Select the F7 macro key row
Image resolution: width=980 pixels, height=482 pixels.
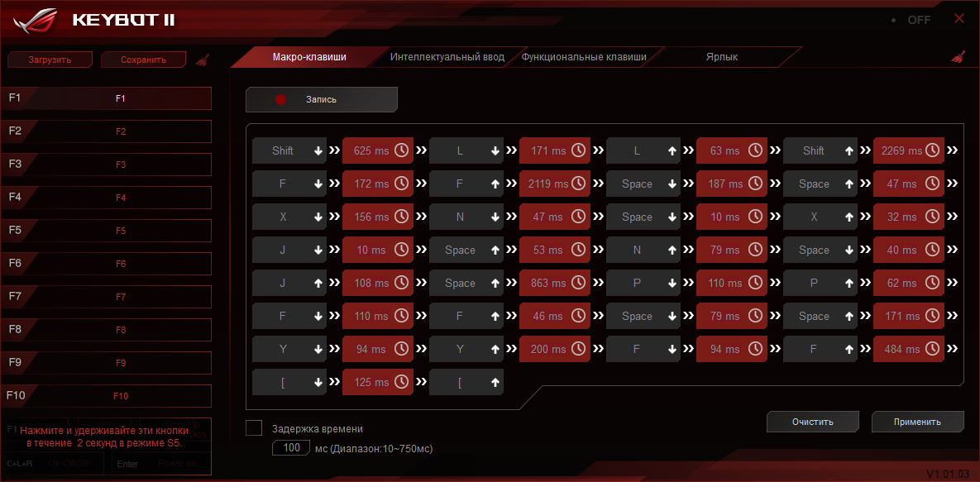(106, 297)
